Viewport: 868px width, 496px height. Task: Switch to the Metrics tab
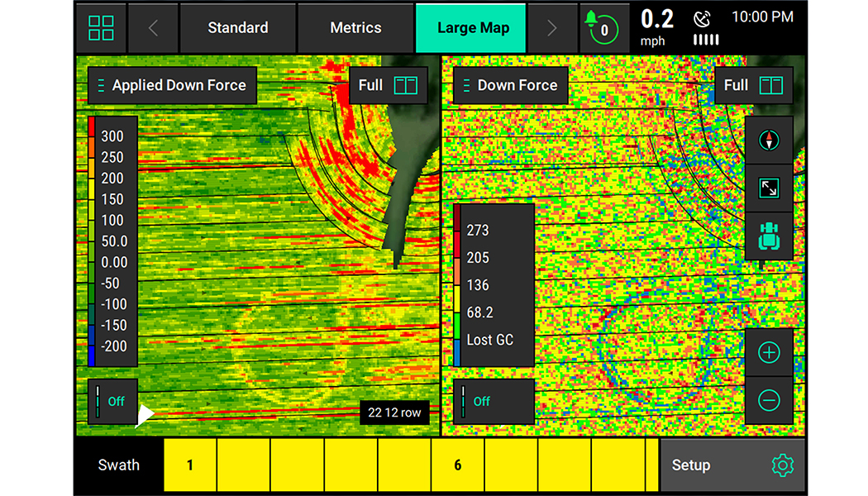click(x=355, y=27)
